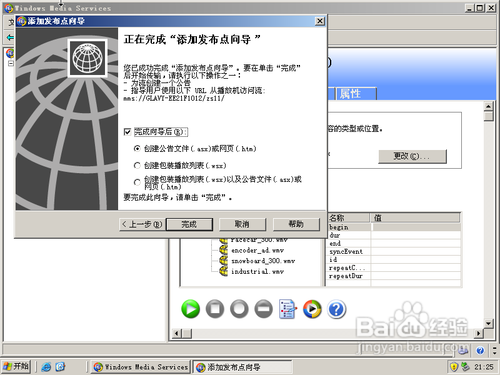Click the 帮助 help button
500x375 pixels.
[296, 224]
